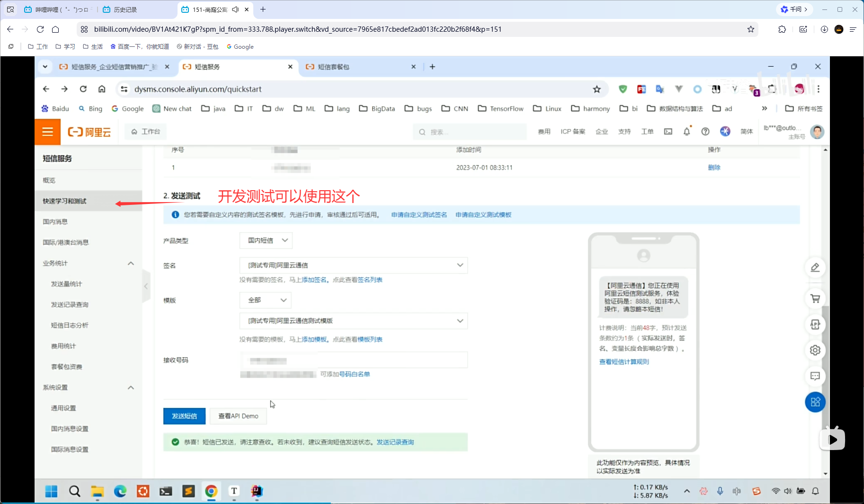Click the Aliyun search box
864x504 pixels.
pyautogui.click(x=470, y=132)
